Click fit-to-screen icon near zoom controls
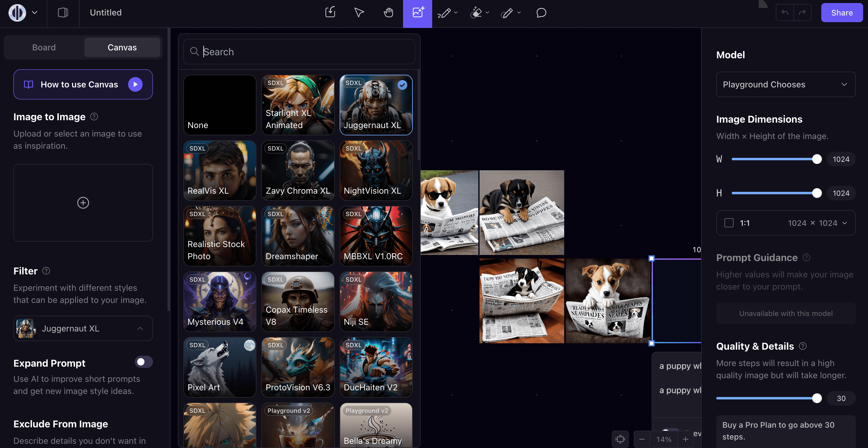This screenshot has height=448, width=868. point(620,439)
